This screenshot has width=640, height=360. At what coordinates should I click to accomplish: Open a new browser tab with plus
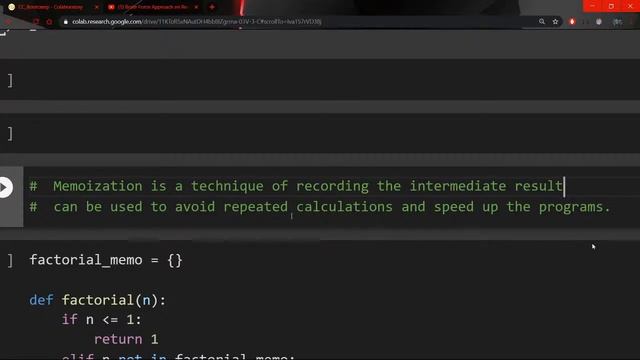coord(212,7)
